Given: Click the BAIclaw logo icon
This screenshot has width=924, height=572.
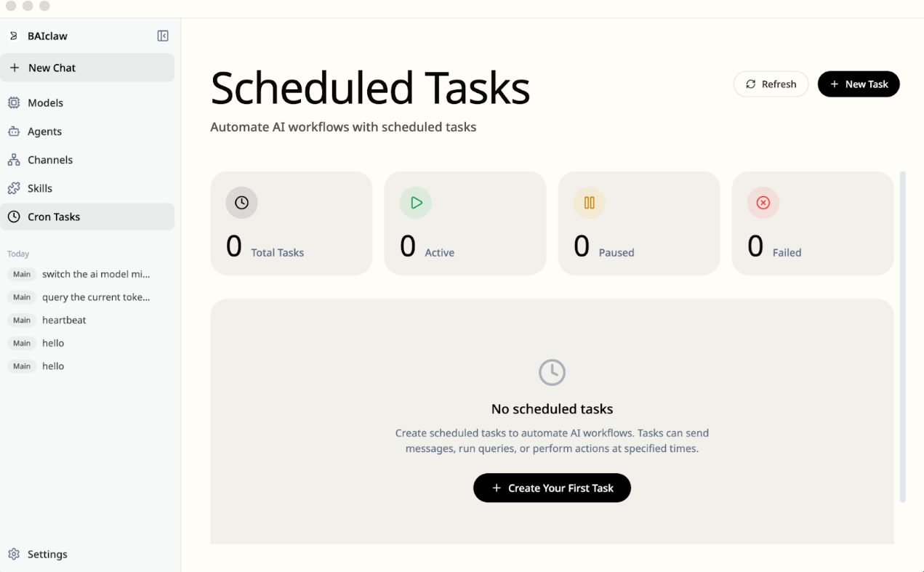Looking at the screenshot, I should point(14,36).
